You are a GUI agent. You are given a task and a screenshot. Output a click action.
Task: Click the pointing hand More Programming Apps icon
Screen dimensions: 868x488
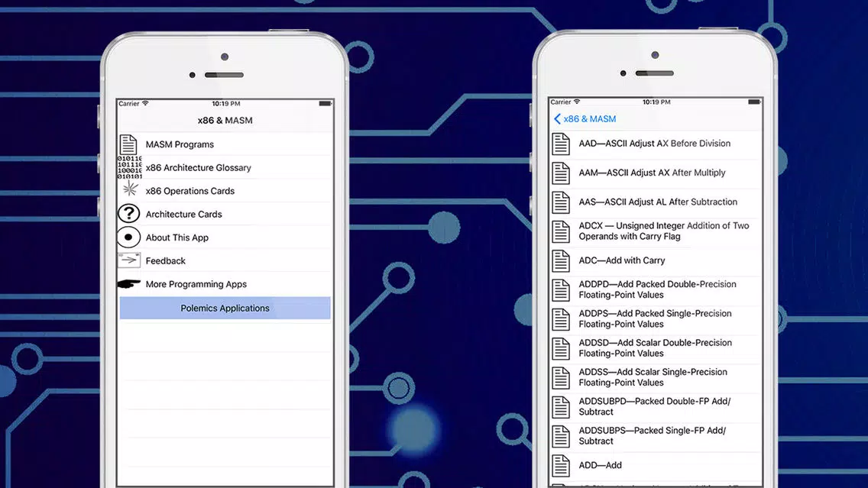tap(129, 284)
